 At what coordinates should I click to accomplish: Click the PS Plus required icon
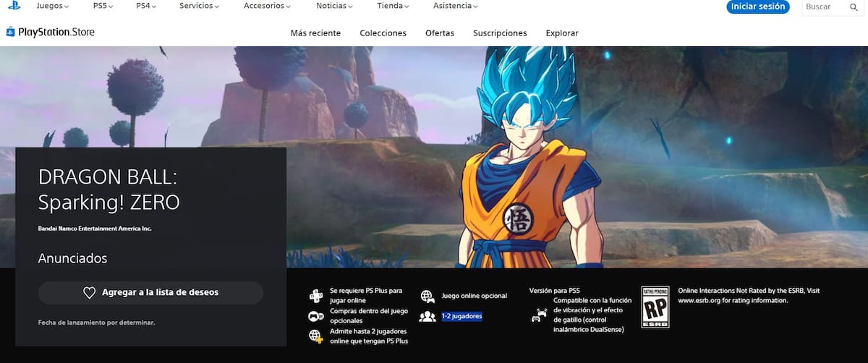pyautogui.click(x=316, y=295)
